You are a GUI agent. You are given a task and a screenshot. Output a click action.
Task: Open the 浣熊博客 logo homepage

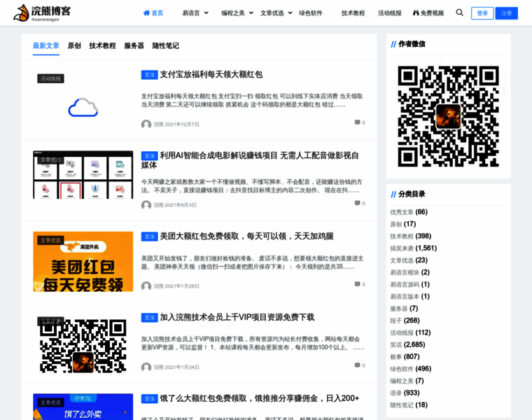pos(42,13)
